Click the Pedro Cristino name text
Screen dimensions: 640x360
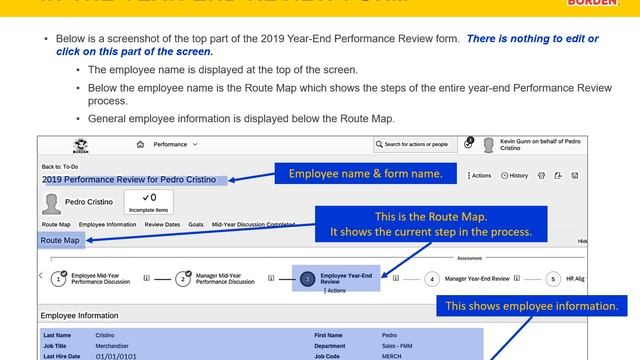click(89, 202)
